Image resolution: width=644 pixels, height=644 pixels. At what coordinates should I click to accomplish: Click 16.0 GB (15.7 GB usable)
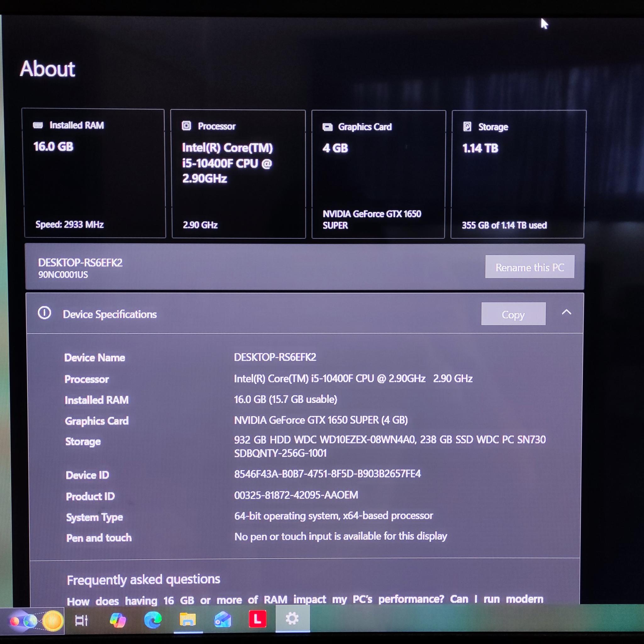pyautogui.click(x=285, y=399)
